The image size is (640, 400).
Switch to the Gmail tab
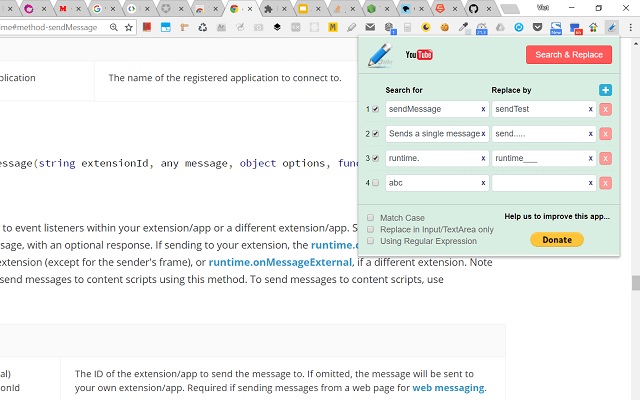63,9
